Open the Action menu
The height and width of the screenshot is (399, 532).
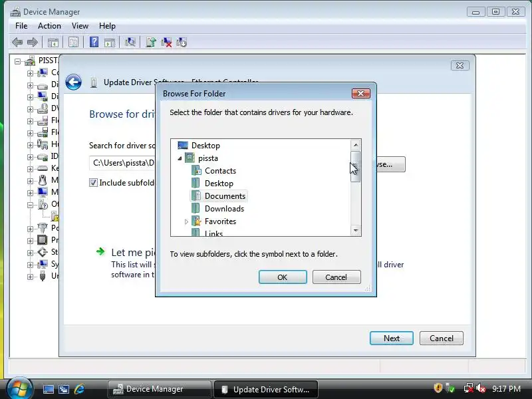49,26
